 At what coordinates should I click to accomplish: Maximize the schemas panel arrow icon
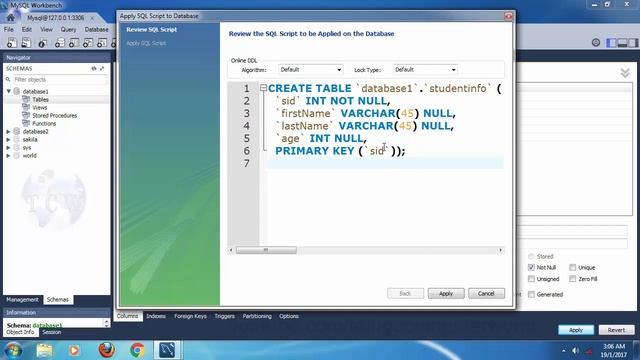[102, 69]
